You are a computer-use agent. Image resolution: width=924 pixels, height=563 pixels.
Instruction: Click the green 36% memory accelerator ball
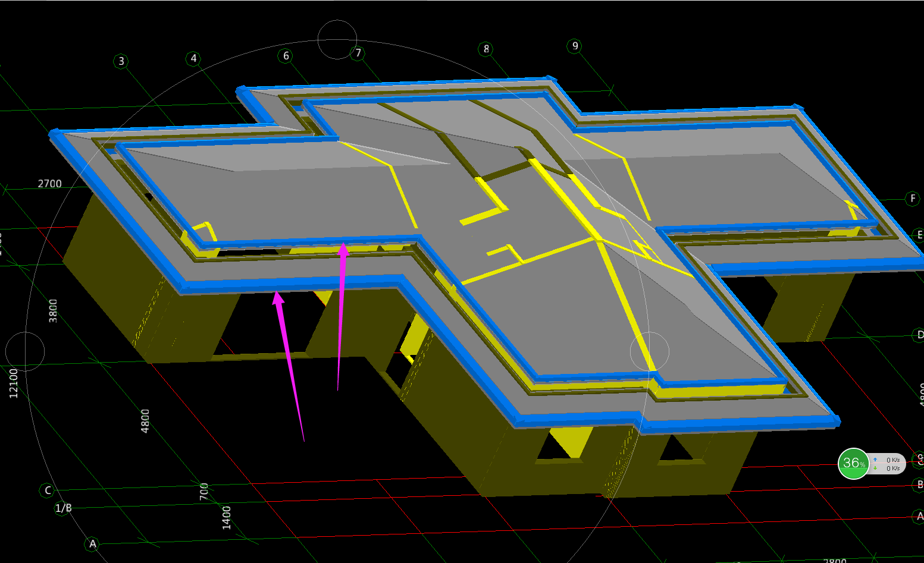tap(854, 464)
